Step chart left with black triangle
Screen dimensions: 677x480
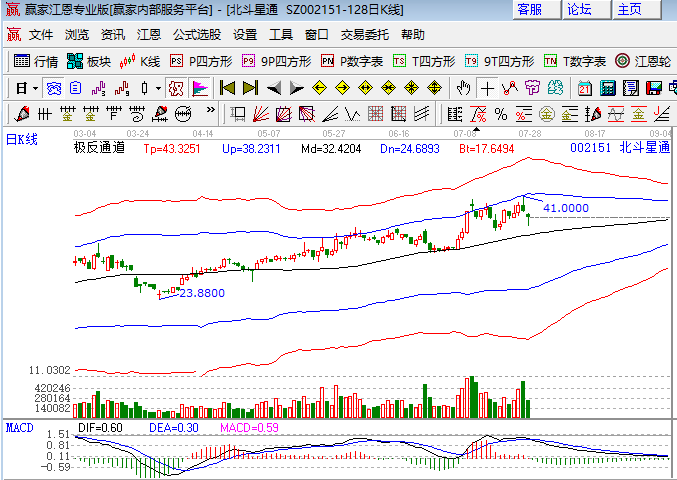(x=274, y=88)
